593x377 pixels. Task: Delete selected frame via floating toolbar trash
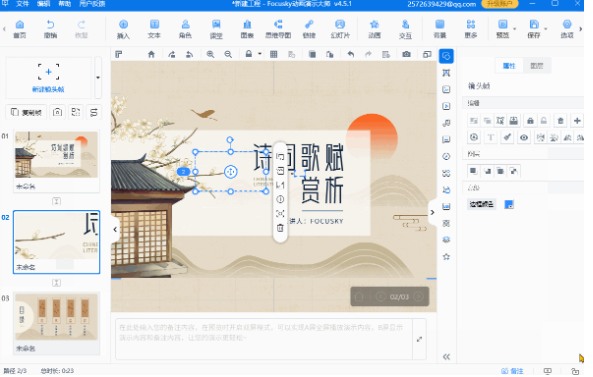pyautogui.click(x=280, y=228)
